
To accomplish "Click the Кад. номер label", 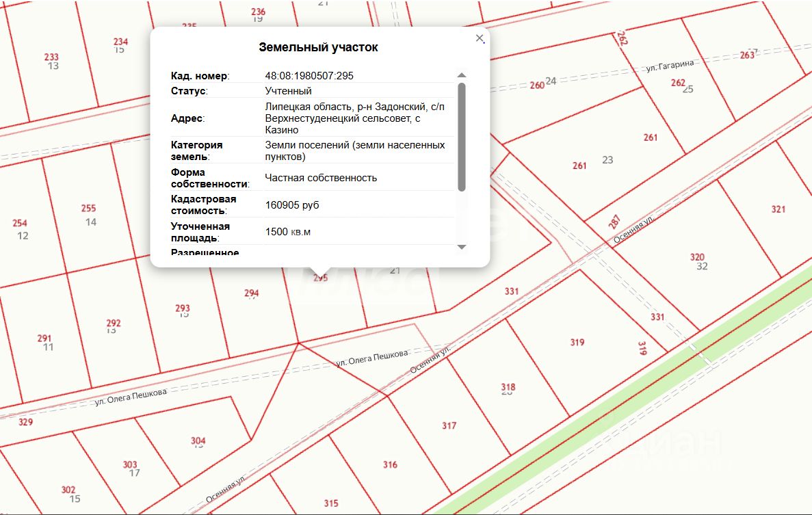I will (x=200, y=75).
